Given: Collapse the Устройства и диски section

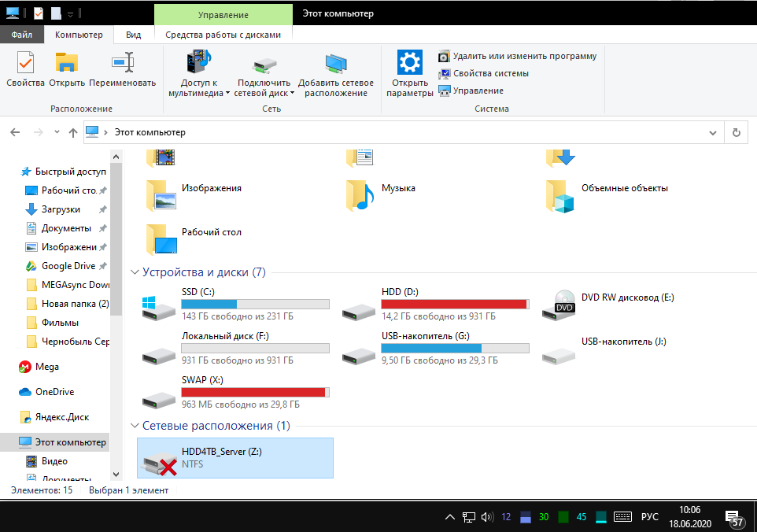Looking at the screenshot, I should coord(135,272).
